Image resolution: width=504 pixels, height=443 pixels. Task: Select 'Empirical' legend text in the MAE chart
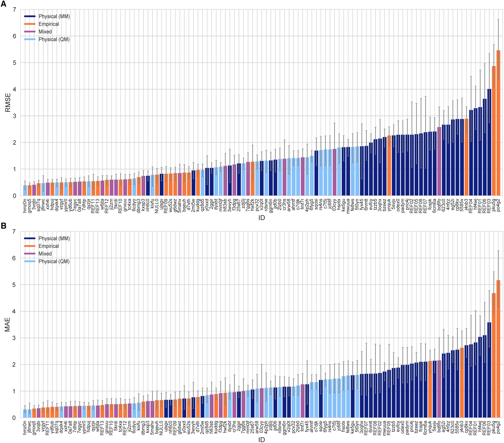click(x=49, y=246)
